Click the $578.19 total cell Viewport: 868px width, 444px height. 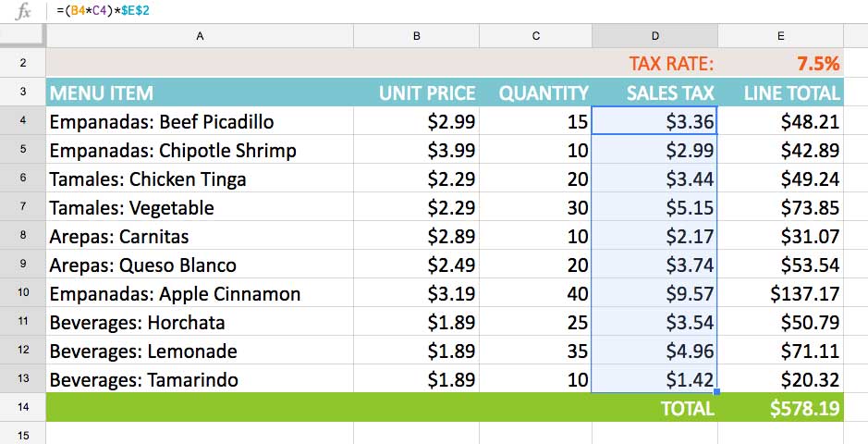point(781,408)
